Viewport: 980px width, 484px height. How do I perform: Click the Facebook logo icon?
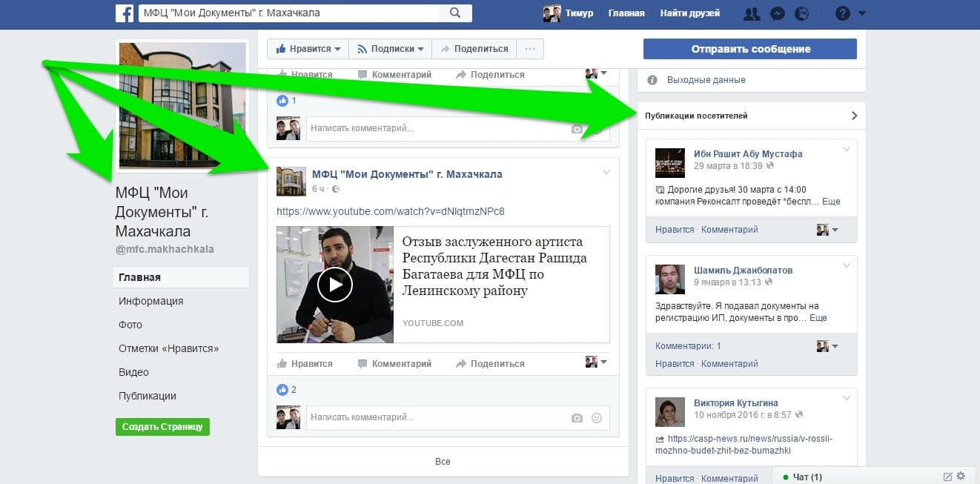tap(125, 13)
